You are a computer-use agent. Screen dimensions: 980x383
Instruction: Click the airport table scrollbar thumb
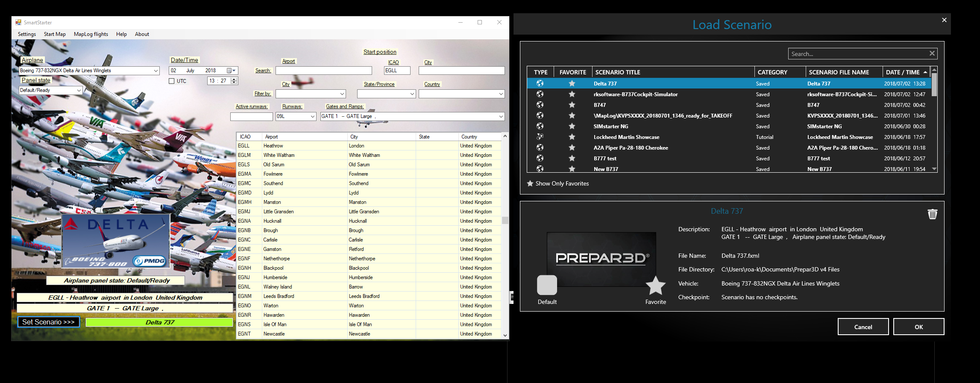[x=505, y=221]
